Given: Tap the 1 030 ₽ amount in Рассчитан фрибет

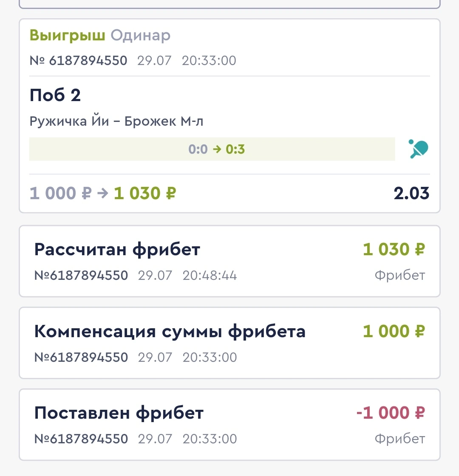Looking at the screenshot, I should pyautogui.click(x=394, y=249).
